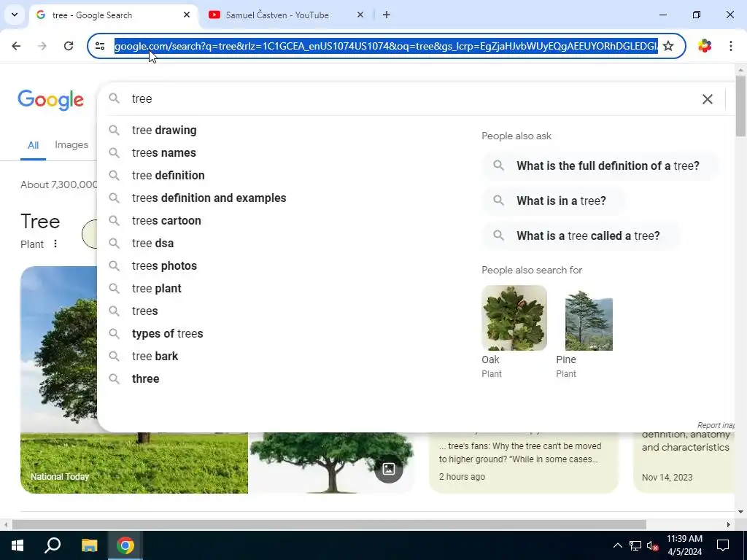Switch to the Images results tab
Viewport: 747px width, 560px height.
71,145
